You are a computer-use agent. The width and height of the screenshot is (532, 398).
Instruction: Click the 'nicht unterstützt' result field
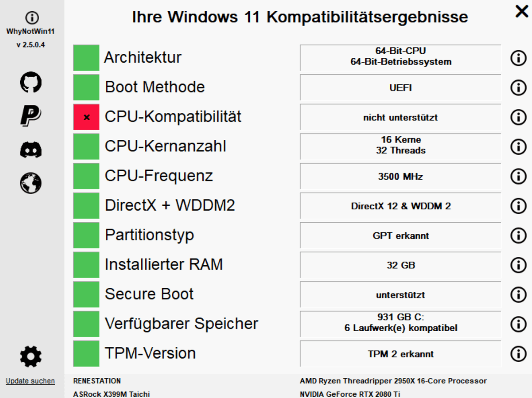(x=401, y=117)
